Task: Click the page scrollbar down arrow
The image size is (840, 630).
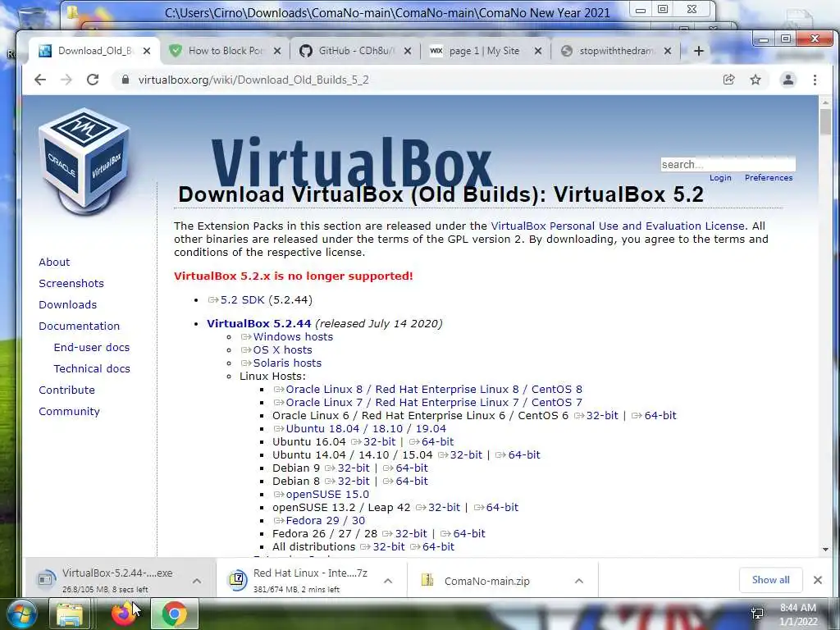Action: [825, 550]
